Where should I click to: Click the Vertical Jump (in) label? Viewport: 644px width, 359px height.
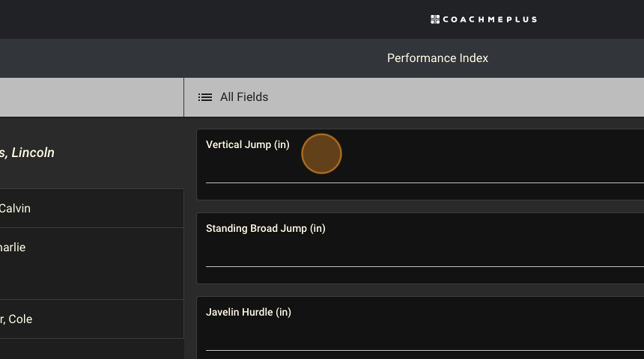click(x=248, y=145)
